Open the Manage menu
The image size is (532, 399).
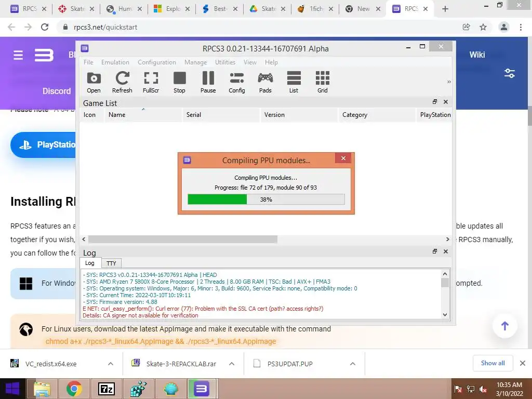pyautogui.click(x=195, y=62)
